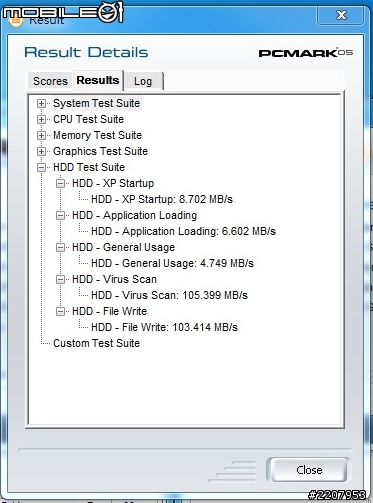Click the File Write 103.414 MB/s result

[164, 327]
